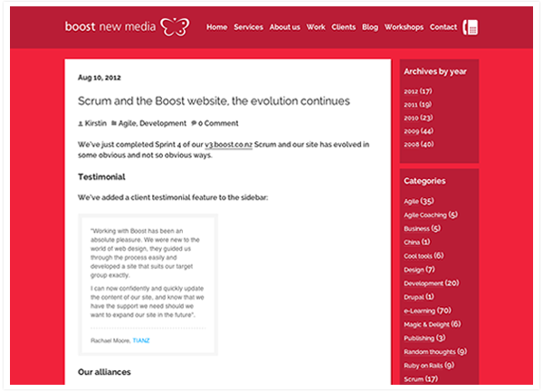543x392 pixels.
Task: Click the 0 Comment link
Action: point(218,123)
